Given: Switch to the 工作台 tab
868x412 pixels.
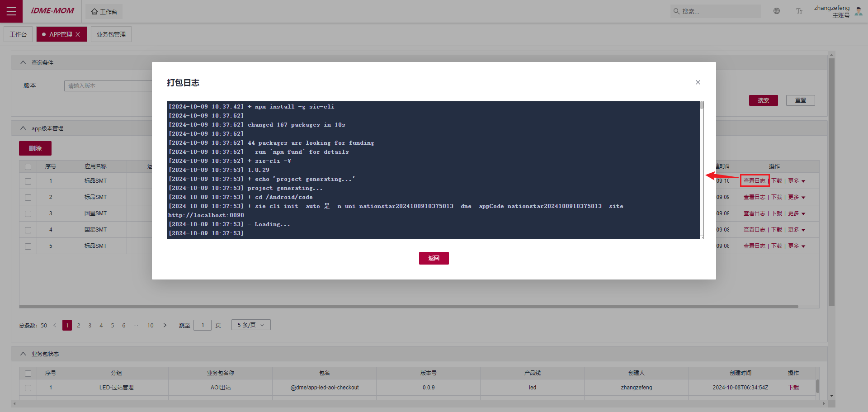Looking at the screenshot, I should click(18, 34).
